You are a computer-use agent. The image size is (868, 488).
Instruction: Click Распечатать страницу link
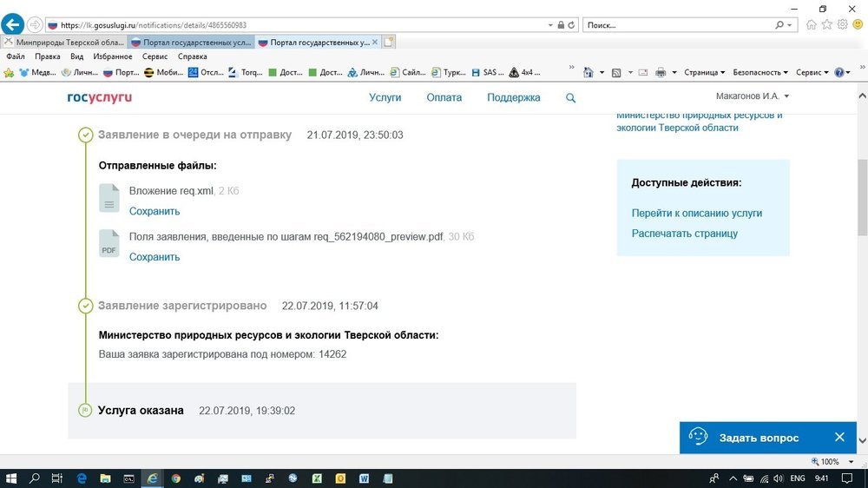coord(684,234)
